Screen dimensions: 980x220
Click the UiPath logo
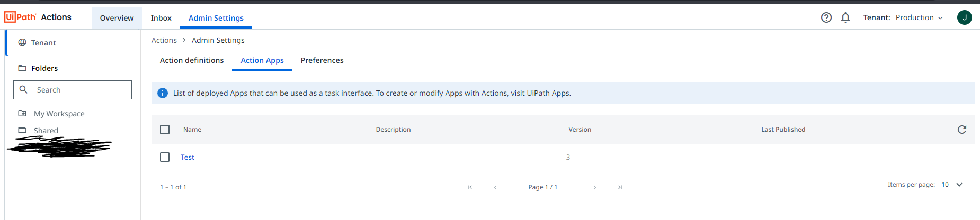pos(20,17)
